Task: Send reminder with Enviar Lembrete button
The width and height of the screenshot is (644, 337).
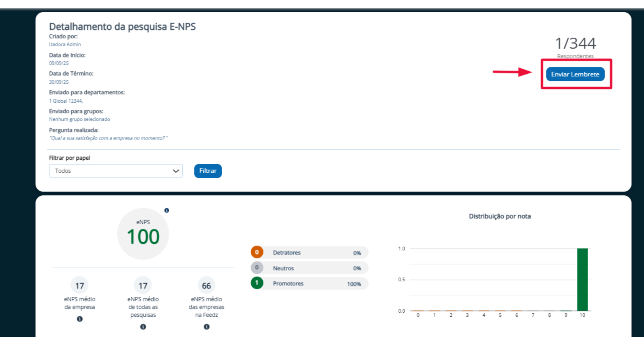Action: 575,74
